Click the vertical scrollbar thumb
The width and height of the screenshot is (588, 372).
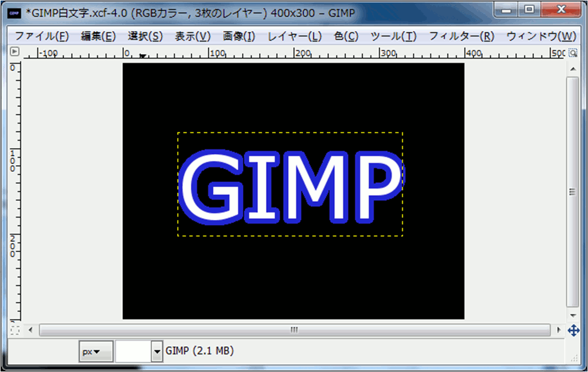(x=572, y=191)
